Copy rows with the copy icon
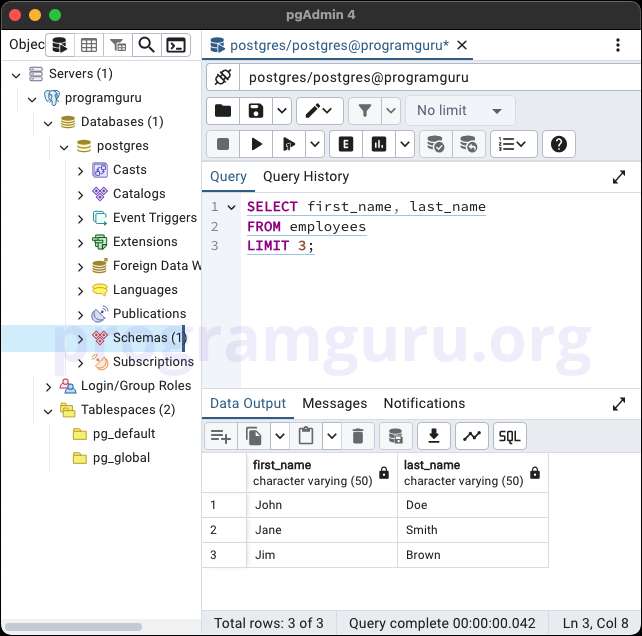The width and height of the screenshot is (642, 636). pyautogui.click(x=254, y=436)
